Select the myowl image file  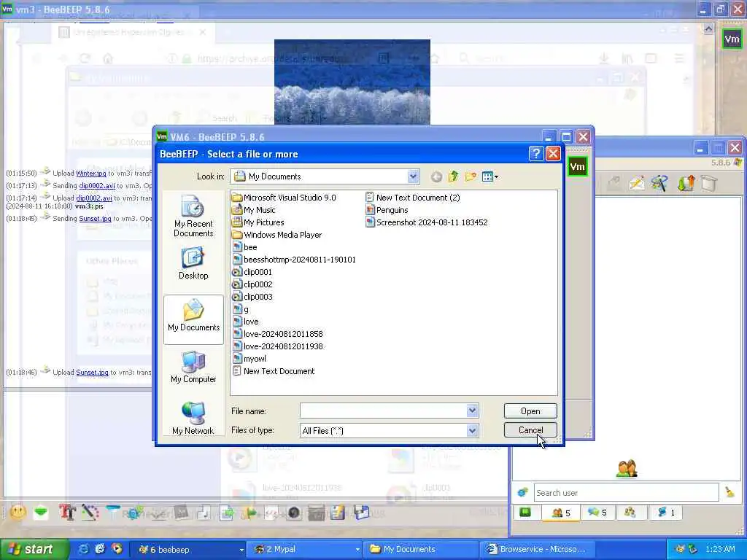[x=249, y=359]
